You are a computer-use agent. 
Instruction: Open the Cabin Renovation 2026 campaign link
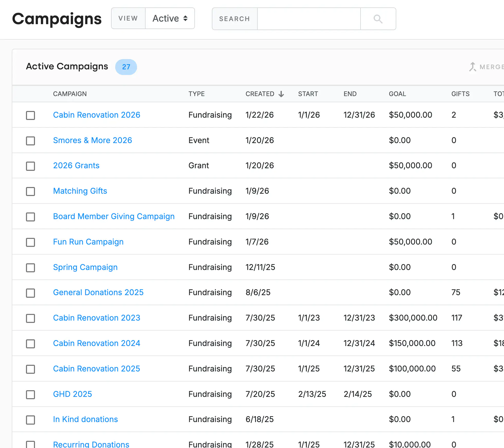(x=96, y=115)
